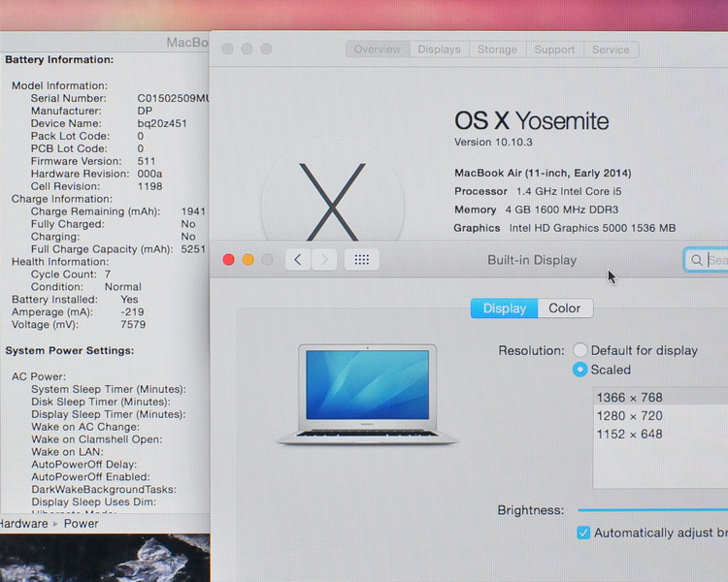Minimize the Built-in Display window

click(x=248, y=259)
